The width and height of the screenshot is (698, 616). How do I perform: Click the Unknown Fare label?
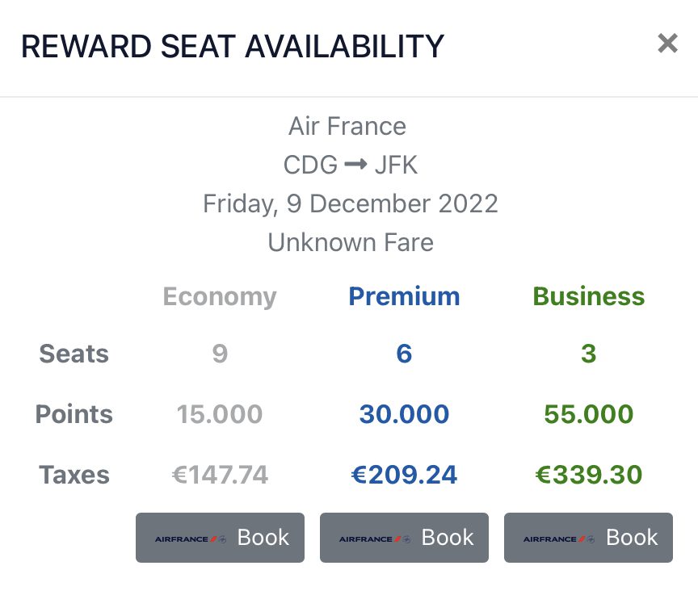(x=351, y=243)
